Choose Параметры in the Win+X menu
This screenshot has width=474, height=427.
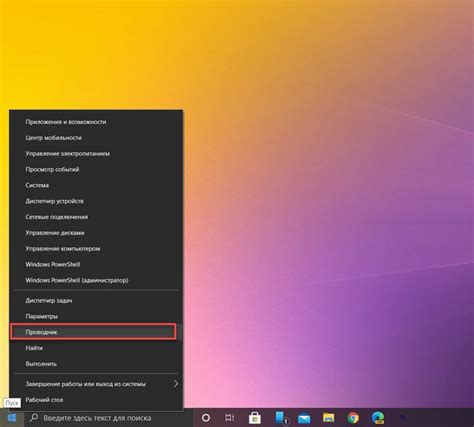point(96,316)
